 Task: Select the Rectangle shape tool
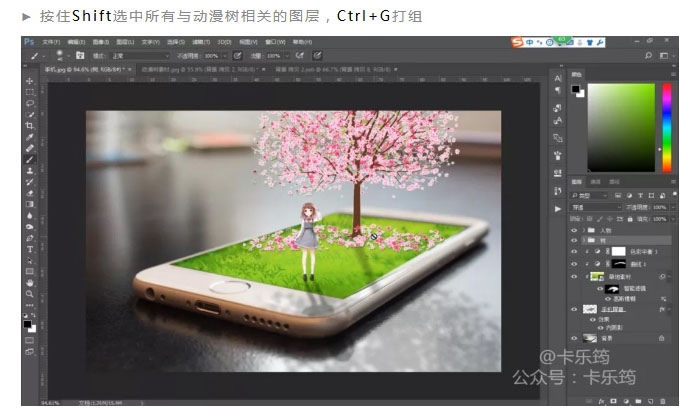30,271
